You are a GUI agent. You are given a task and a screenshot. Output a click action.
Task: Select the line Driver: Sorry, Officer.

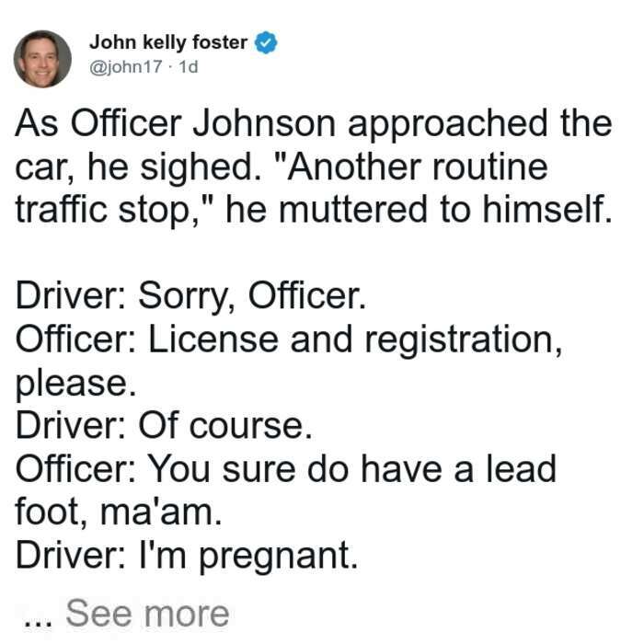190,295
